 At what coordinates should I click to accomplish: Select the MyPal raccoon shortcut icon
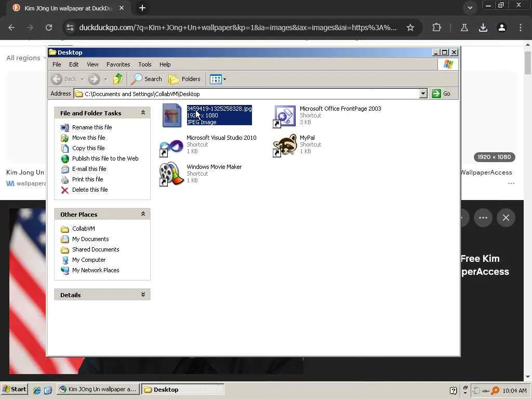pos(285,145)
